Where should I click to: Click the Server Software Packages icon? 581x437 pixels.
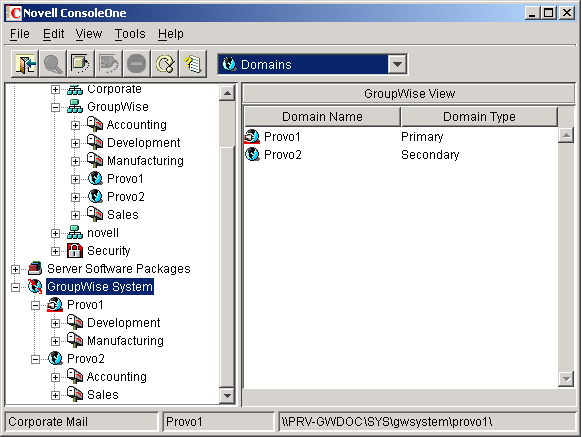point(35,268)
